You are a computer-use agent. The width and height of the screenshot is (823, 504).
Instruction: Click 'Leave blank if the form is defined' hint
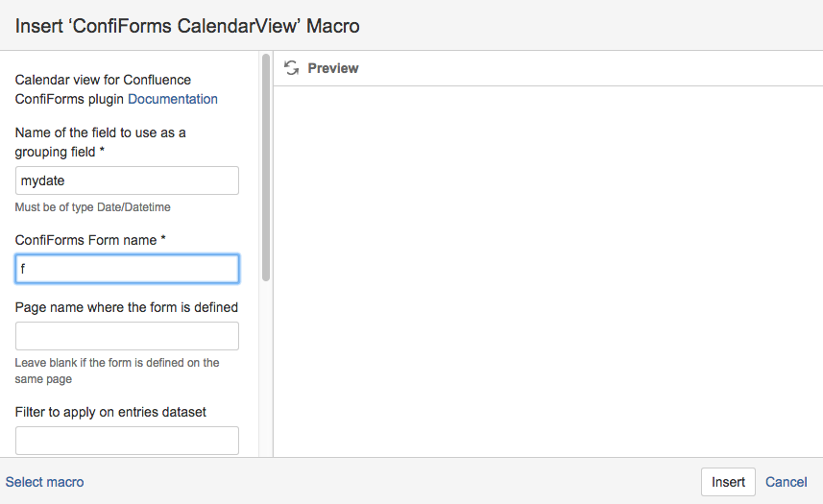tap(117, 371)
